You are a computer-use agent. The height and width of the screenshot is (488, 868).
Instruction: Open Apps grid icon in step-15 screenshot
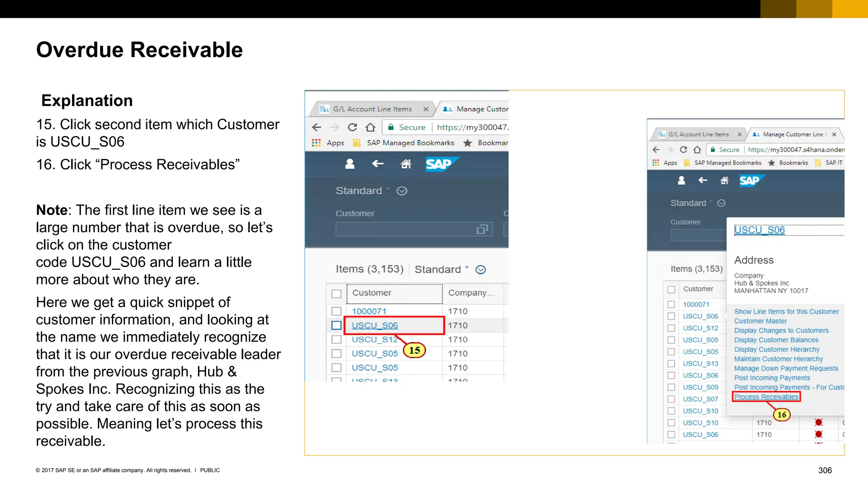pyautogui.click(x=316, y=143)
